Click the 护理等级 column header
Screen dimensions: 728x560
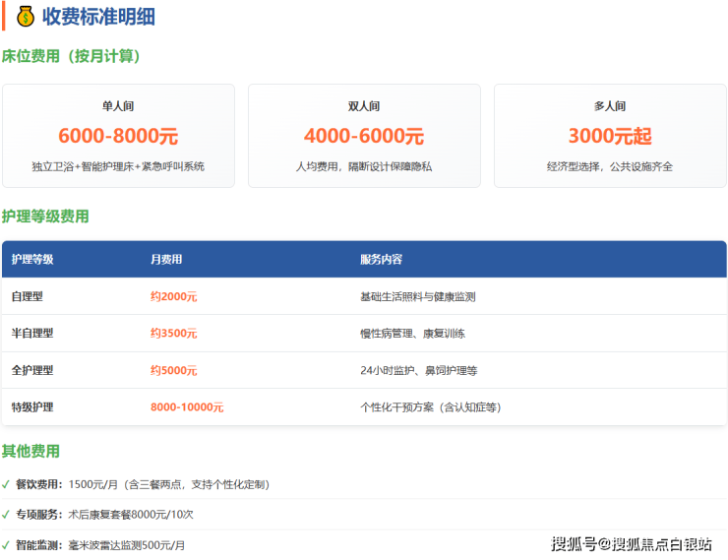coord(32,260)
